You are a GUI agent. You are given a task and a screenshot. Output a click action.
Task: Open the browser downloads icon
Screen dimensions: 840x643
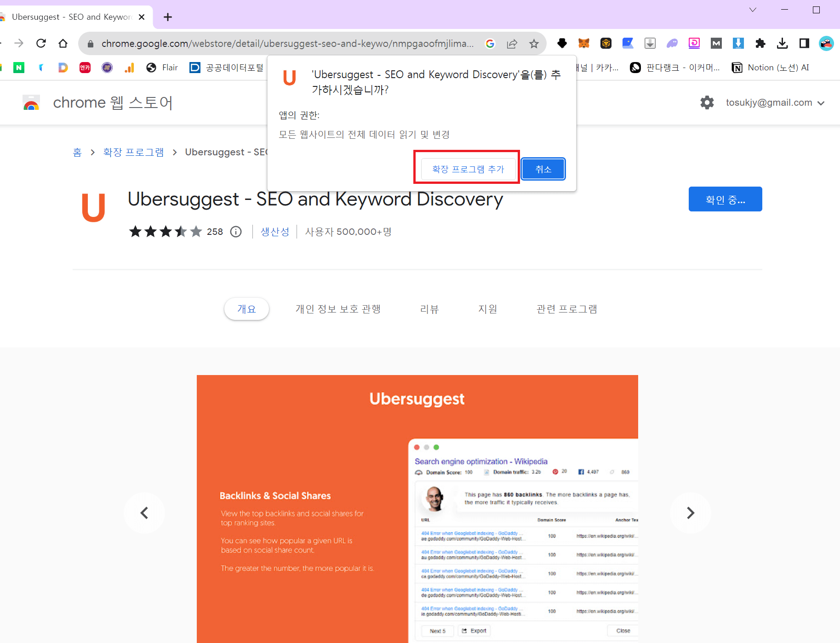tap(782, 43)
